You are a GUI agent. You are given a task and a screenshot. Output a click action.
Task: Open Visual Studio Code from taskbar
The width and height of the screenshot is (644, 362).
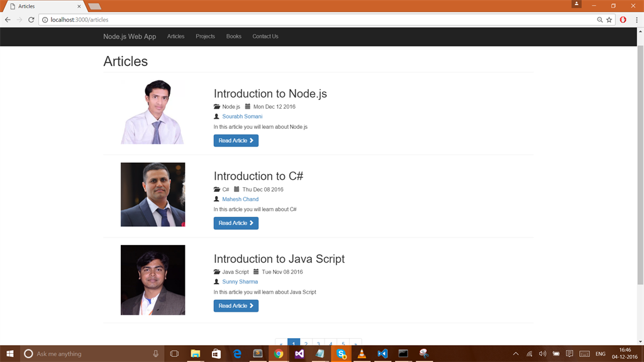382,354
